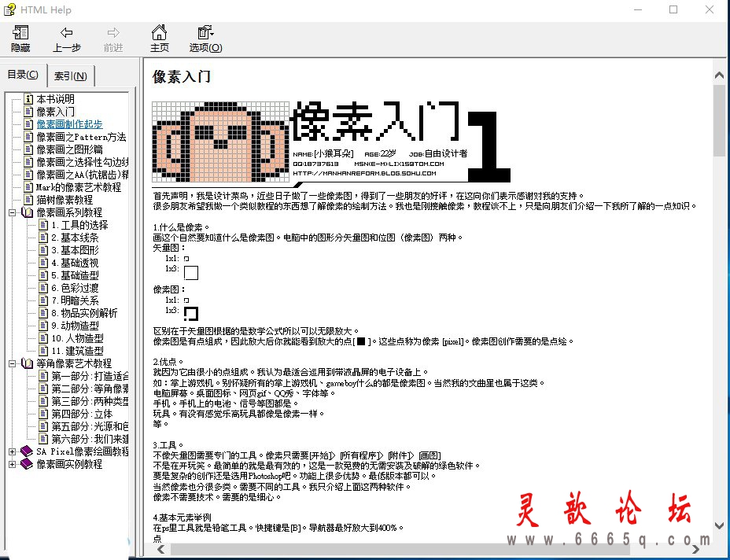Click the 1.什么是像素 section text
This screenshot has height=560, width=730.
[181, 227]
